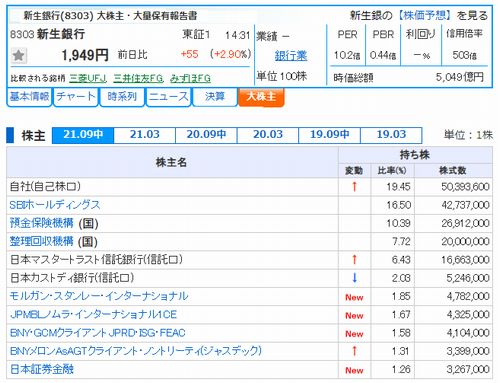This screenshot has width=500, height=383.
Task: Click the 信用倍率 value
Action: (x=465, y=55)
